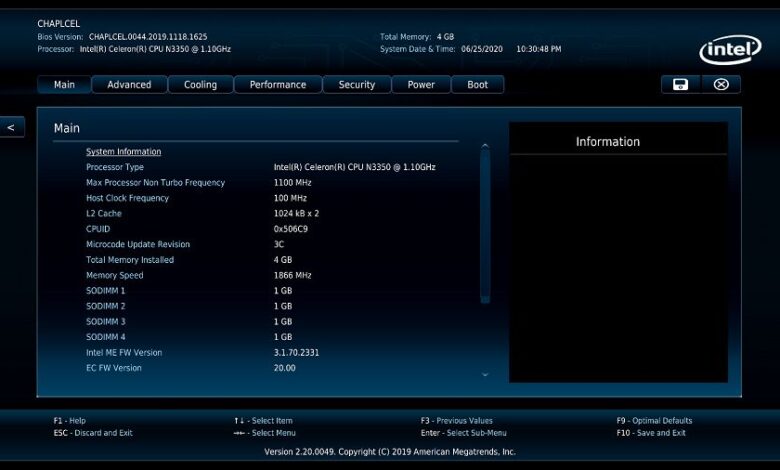Viewport: 780px width, 470px height.
Task: Go to the Security tab
Action: pos(357,85)
